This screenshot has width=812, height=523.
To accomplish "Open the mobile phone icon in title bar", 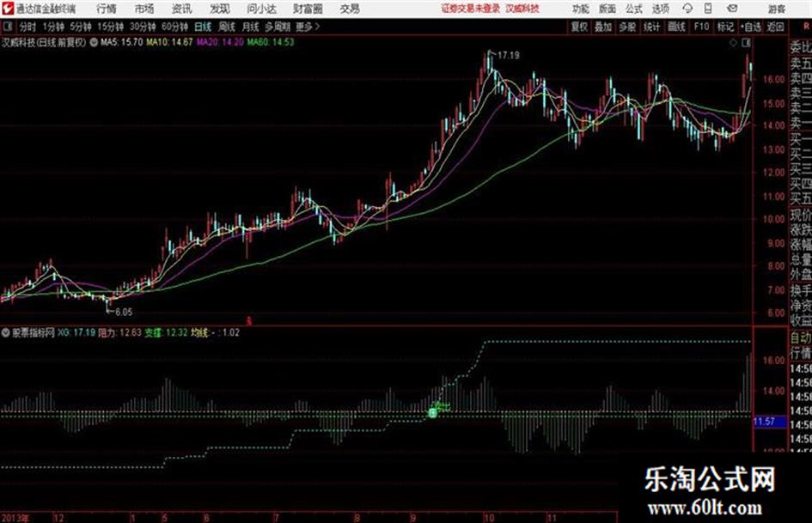I will pyautogui.click(x=708, y=9).
